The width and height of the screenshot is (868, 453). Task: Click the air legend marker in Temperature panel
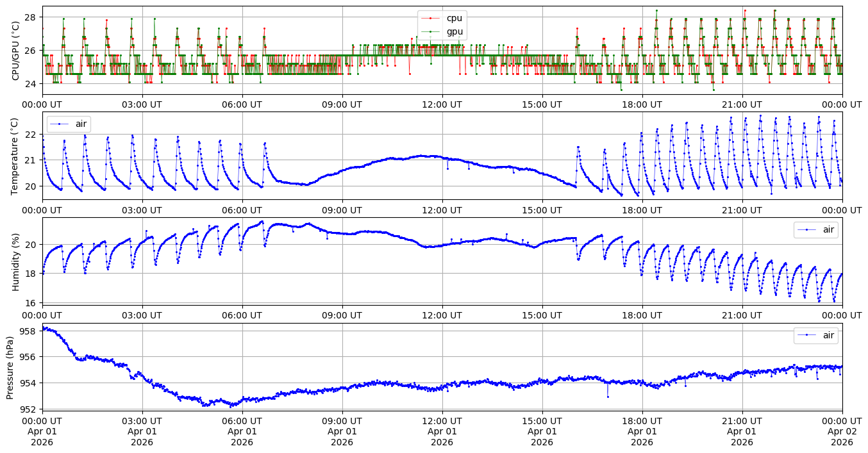coord(60,124)
